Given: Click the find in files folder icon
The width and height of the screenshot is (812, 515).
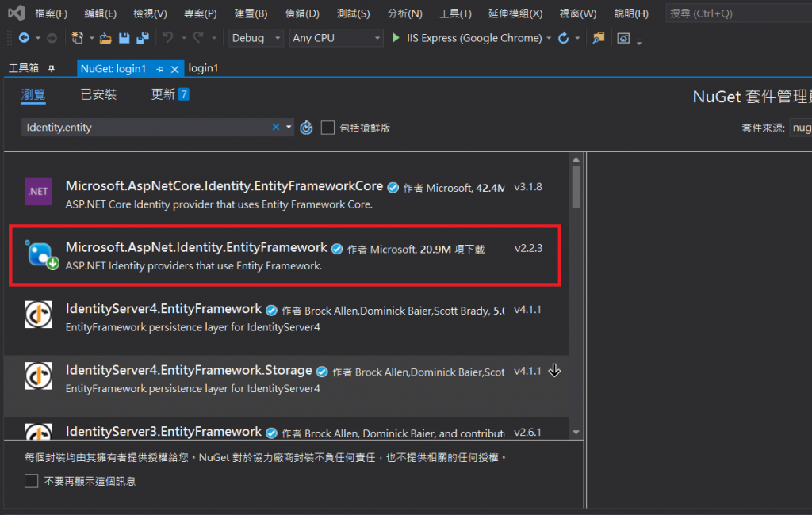Looking at the screenshot, I should (x=599, y=38).
